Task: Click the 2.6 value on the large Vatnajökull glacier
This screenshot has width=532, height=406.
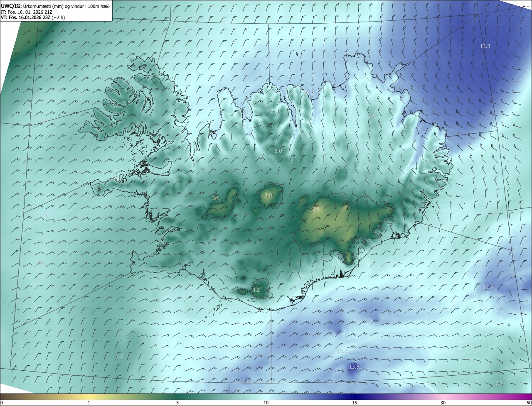Action: point(316,209)
